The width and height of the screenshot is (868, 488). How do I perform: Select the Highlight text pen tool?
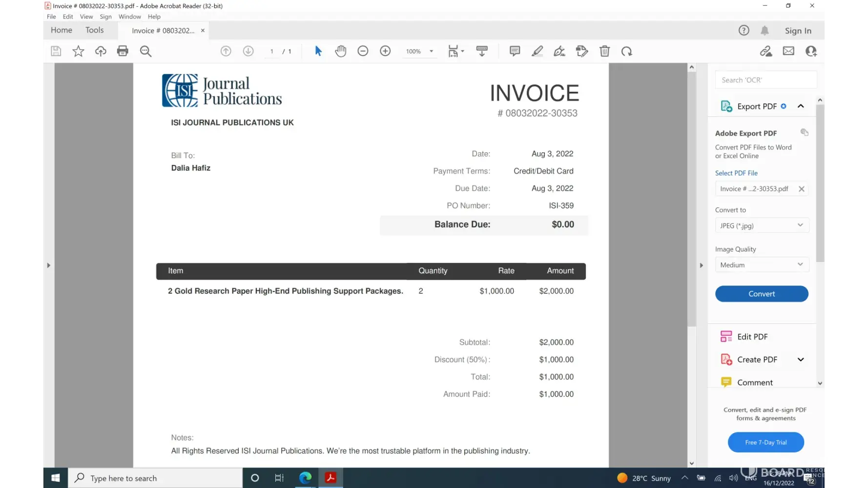tap(537, 51)
